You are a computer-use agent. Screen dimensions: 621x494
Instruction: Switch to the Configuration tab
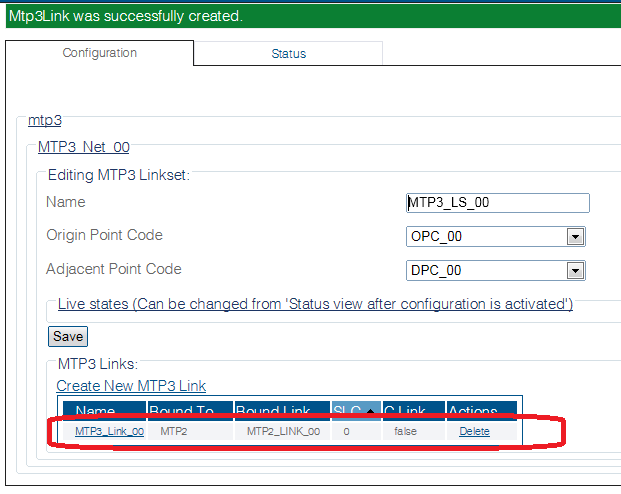point(99,53)
